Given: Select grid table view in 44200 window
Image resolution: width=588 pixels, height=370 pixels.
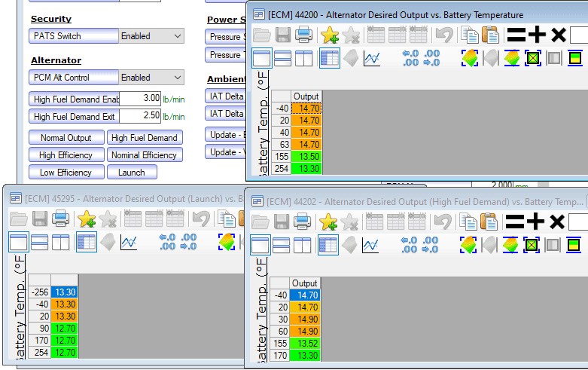Looking at the screenshot, I should pyautogui.click(x=330, y=58).
